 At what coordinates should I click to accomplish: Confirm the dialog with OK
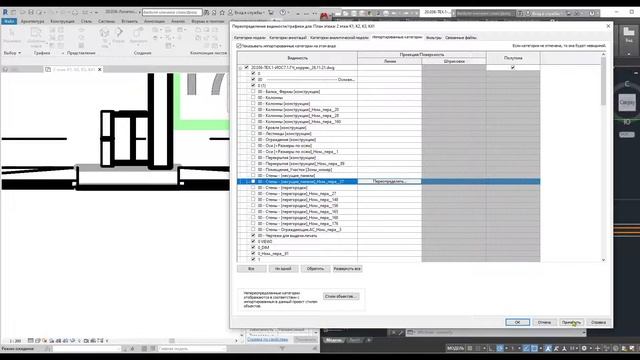coord(517,322)
